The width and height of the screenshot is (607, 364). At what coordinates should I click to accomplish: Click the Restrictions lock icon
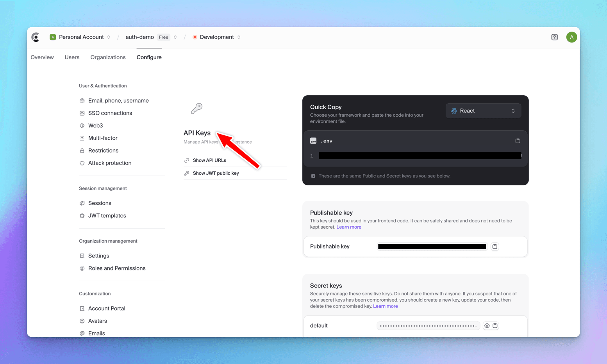82,151
